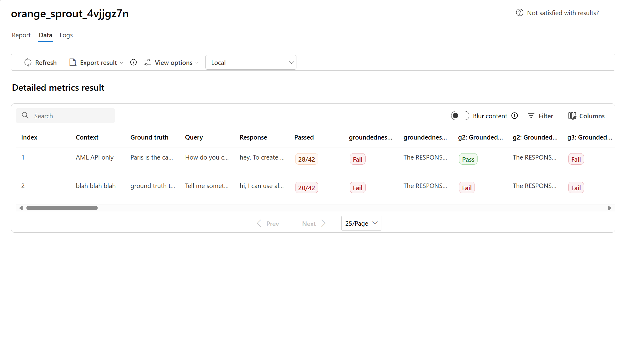This screenshot has height=364, width=625.
Task: Click the Filter icon
Action: [531, 116]
